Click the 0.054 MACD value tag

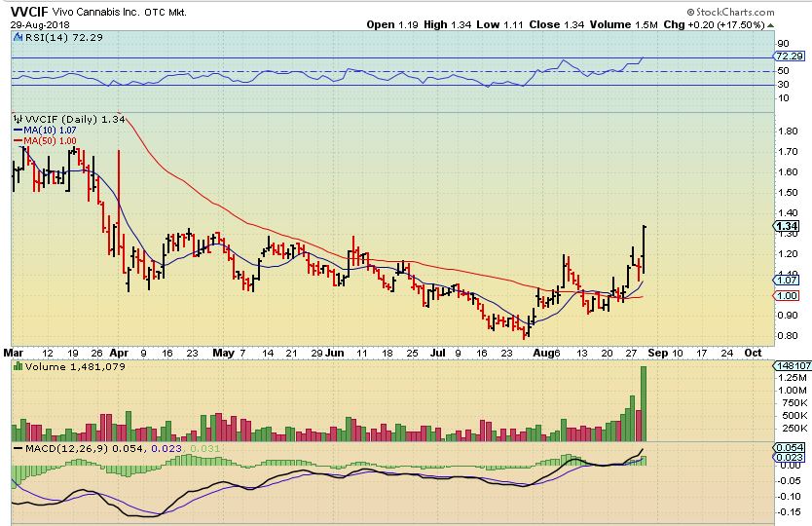790,448
